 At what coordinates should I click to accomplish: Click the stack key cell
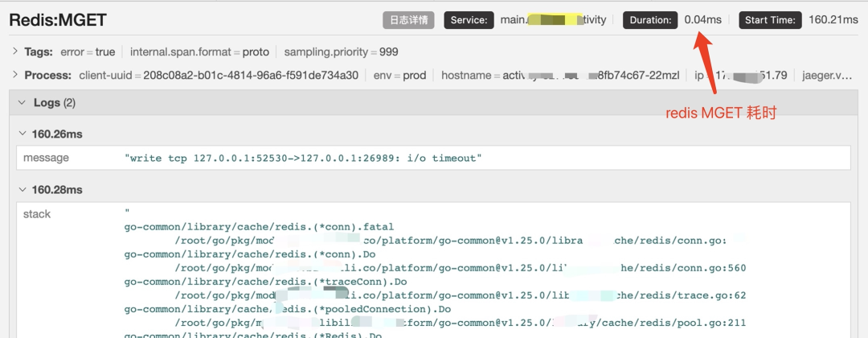[36, 214]
